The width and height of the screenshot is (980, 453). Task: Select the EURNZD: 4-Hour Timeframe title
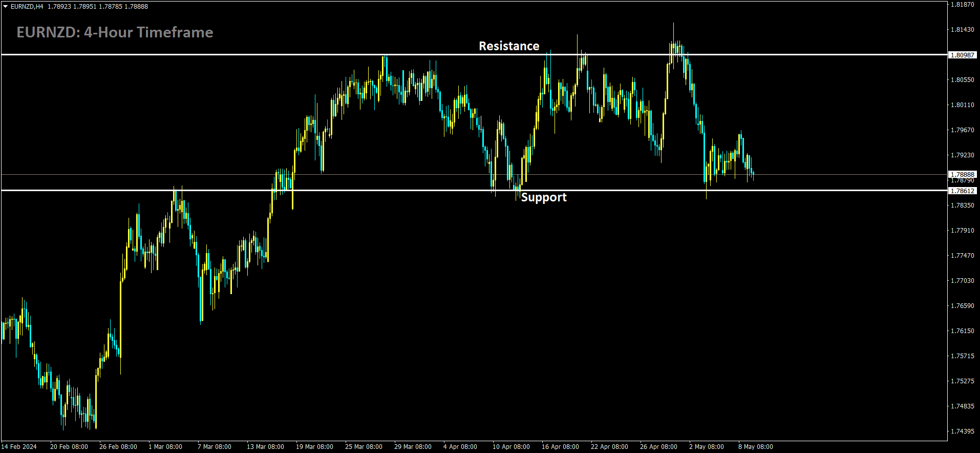[x=115, y=32]
